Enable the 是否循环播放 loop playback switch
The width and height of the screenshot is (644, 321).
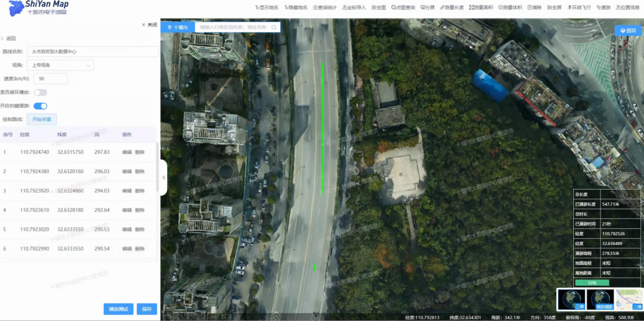click(x=40, y=92)
